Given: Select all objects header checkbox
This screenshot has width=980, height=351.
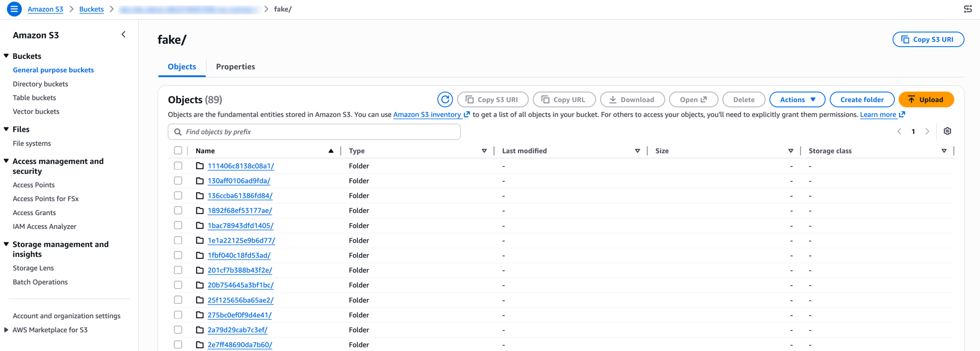Looking at the screenshot, I should coord(178,151).
